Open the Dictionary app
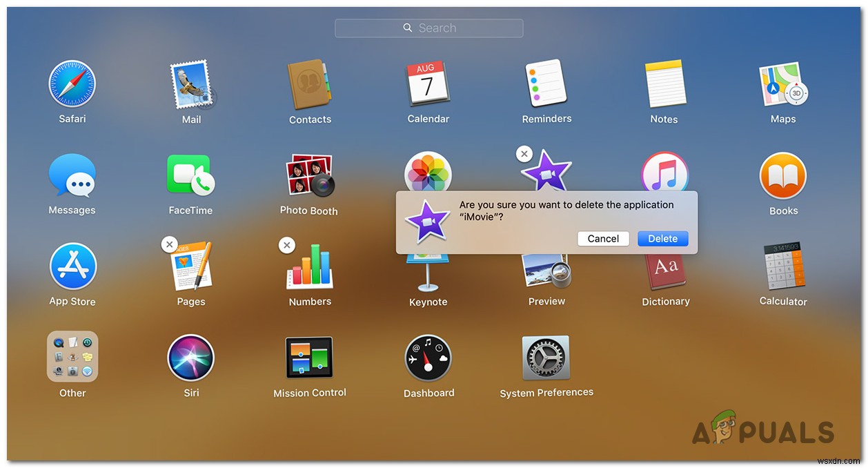The height and width of the screenshot is (468, 868). (665, 271)
